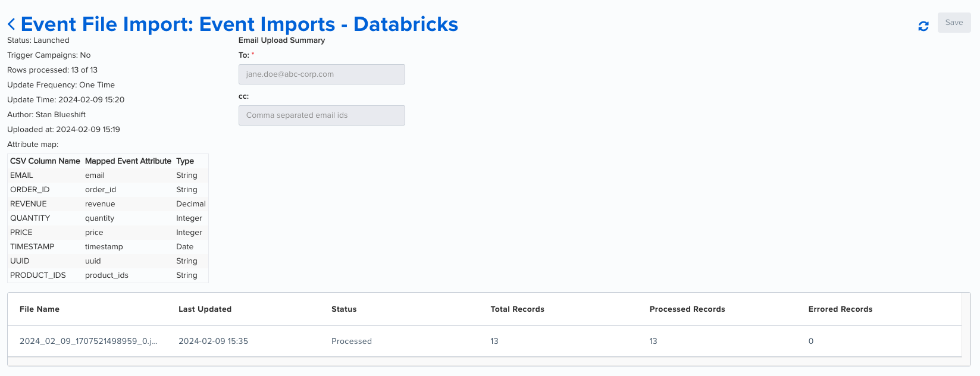Click the Last Updated column header
Image resolution: width=980 pixels, height=376 pixels.
click(x=205, y=309)
